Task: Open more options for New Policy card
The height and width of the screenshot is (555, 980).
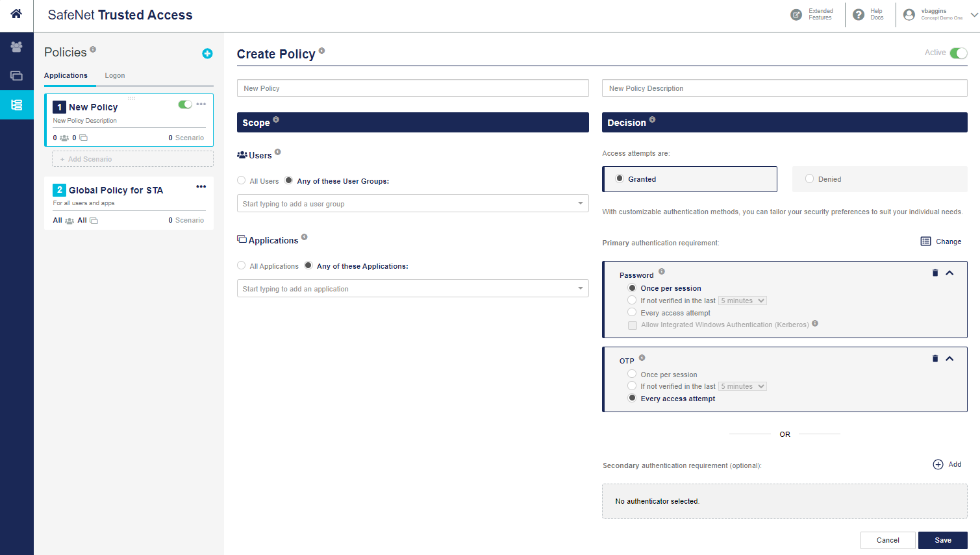Action: pyautogui.click(x=201, y=104)
